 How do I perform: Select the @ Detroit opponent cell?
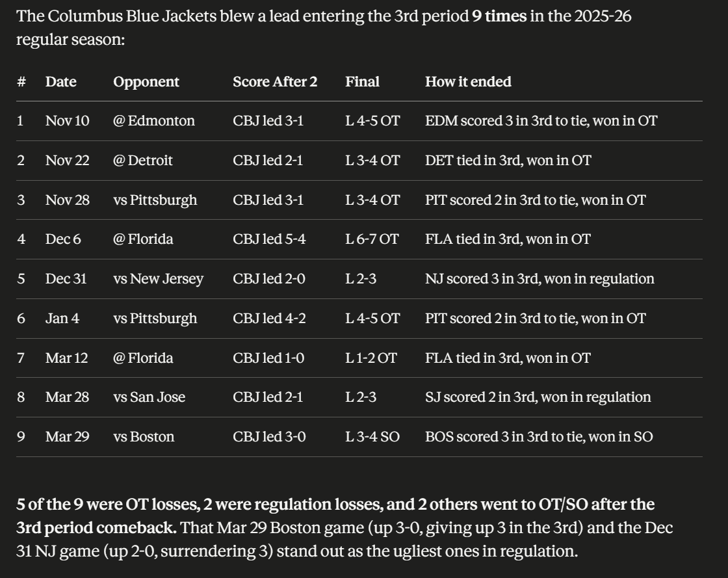pos(143,161)
